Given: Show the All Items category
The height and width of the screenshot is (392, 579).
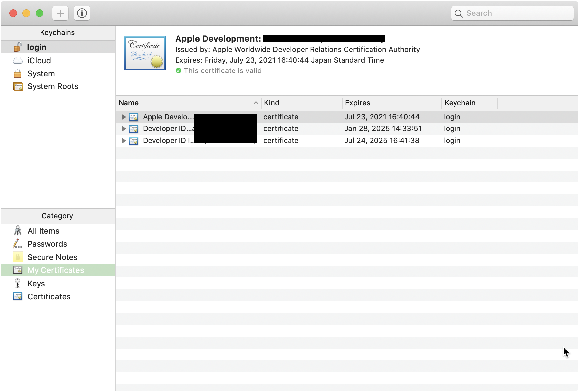Looking at the screenshot, I should (x=58, y=231).
